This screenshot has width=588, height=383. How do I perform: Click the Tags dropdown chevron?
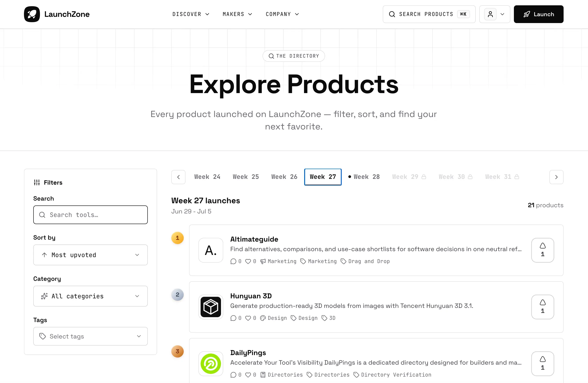(139, 336)
